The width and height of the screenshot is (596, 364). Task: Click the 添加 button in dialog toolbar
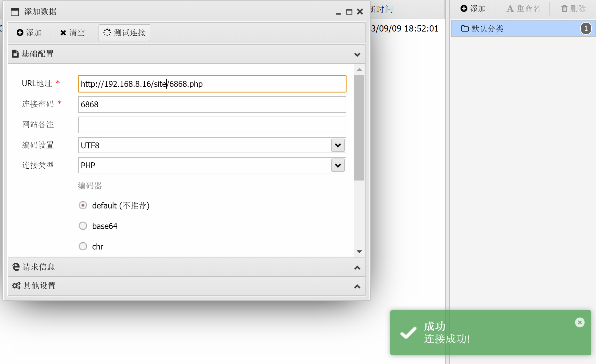coord(29,33)
